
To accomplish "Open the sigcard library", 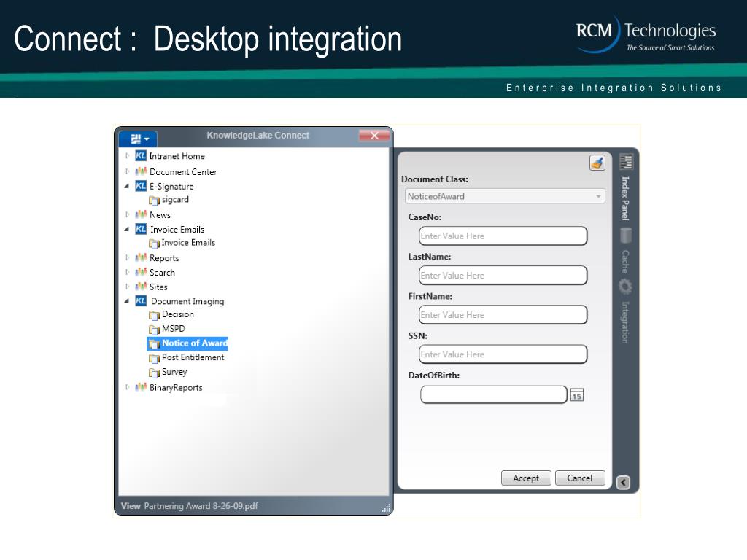I will click(x=175, y=200).
